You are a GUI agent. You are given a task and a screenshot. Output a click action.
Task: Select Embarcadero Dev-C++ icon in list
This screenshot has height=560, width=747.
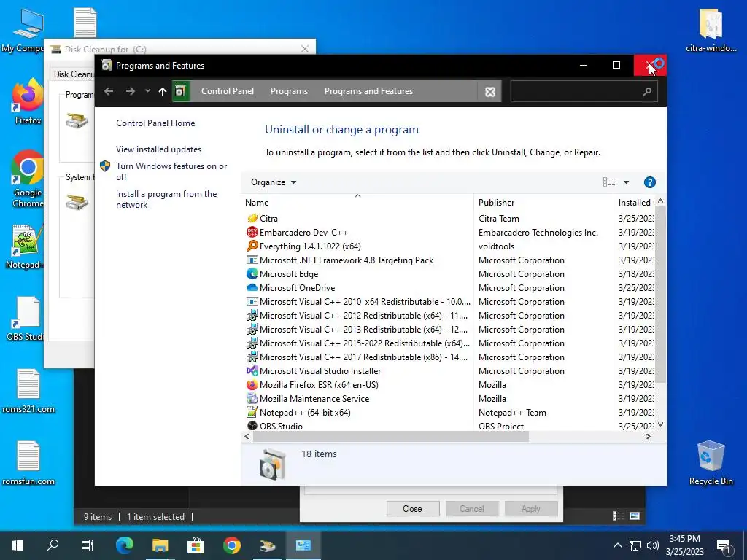click(x=252, y=232)
